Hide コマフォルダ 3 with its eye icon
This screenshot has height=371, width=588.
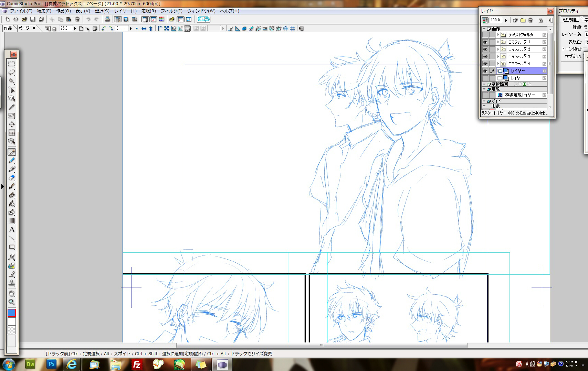(485, 56)
